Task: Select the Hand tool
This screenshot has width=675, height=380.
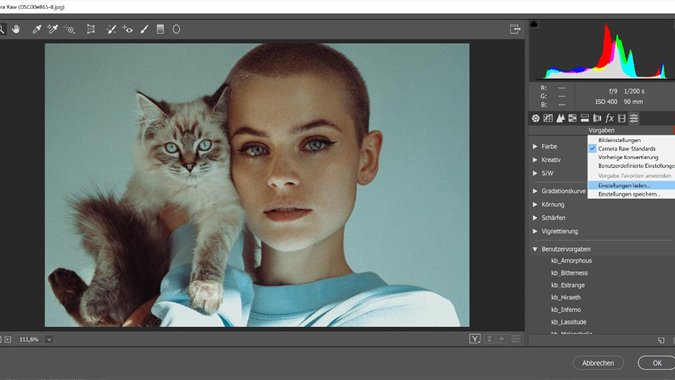Action: tap(16, 29)
